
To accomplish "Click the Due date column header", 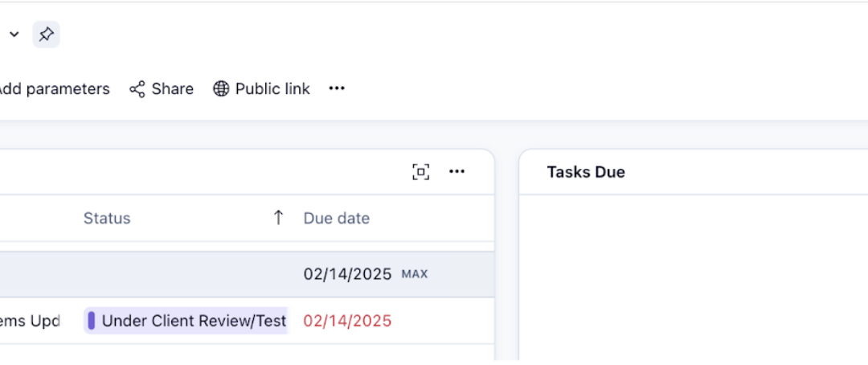I will coord(336,218).
